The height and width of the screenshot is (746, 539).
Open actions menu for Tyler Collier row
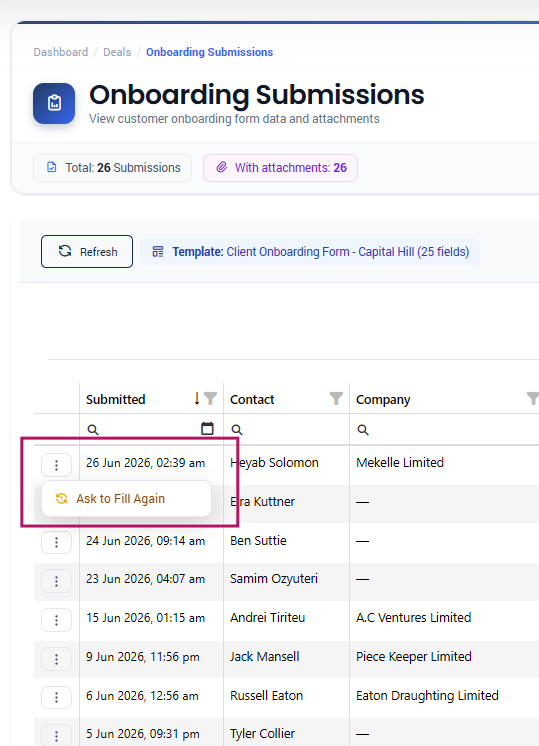pos(56,736)
